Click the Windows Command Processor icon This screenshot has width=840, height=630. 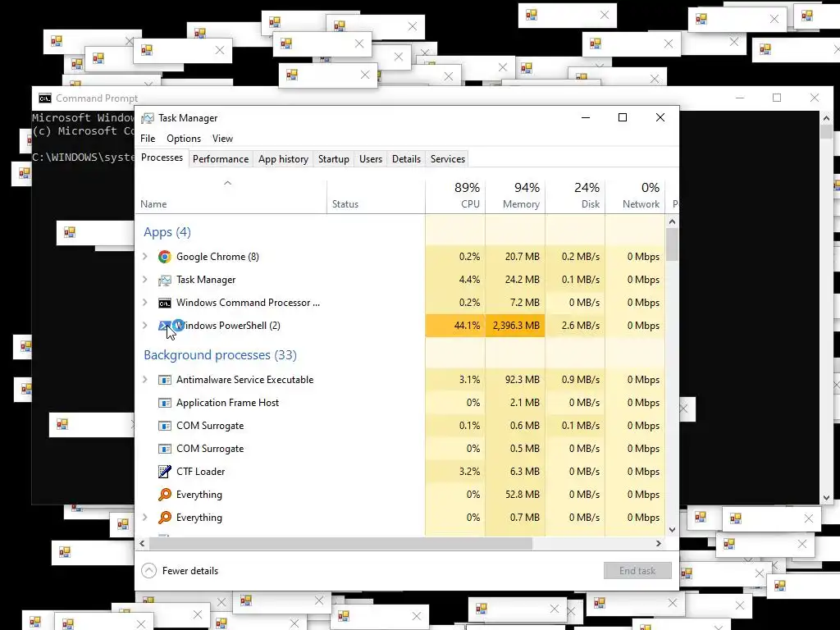click(164, 304)
